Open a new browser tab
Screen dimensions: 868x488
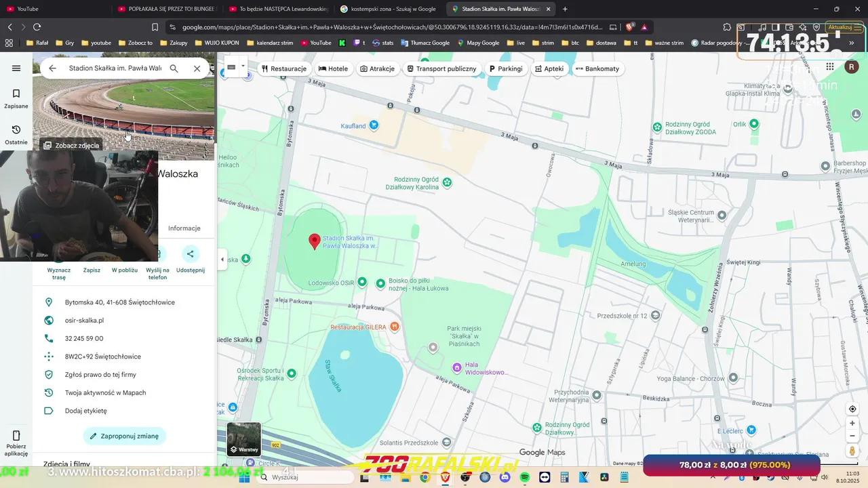(x=565, y=9)
